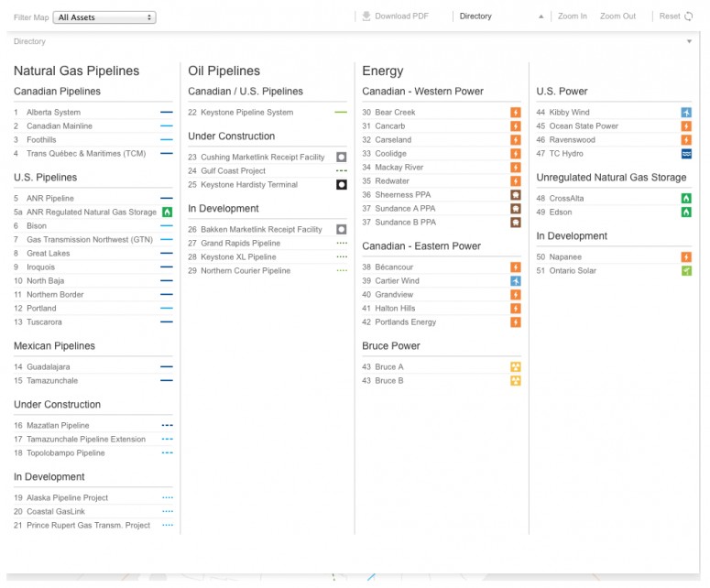Click the Kibby Wind turbine icon
The height and width of the screenshot is (588, 710).
pyautogui.click(x=686, y=113)
